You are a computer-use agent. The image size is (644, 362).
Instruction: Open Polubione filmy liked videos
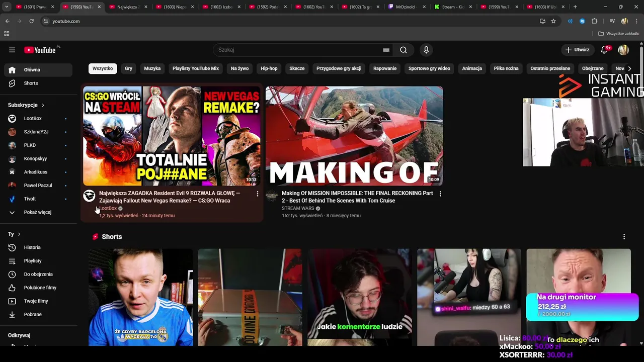click(38, 288)
